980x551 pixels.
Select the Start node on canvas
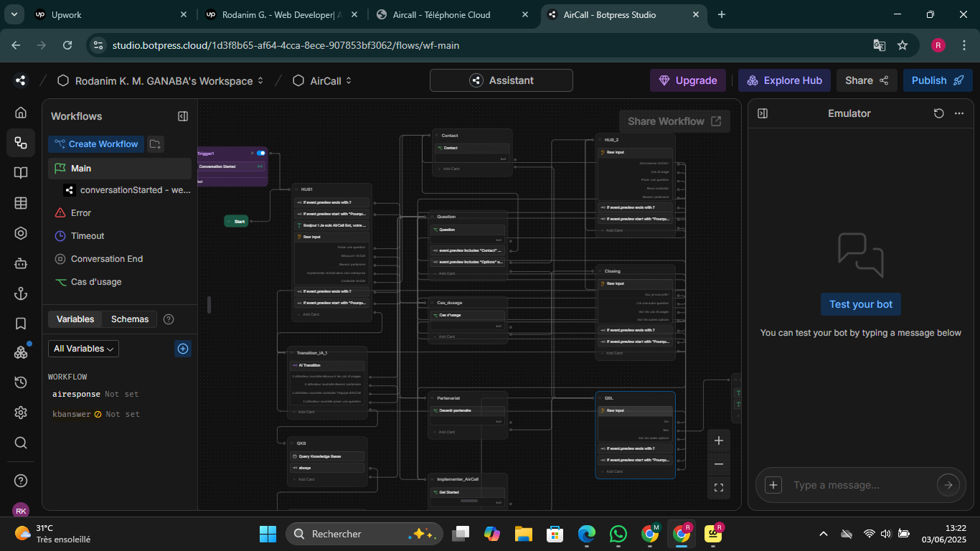tap(236, 221)
